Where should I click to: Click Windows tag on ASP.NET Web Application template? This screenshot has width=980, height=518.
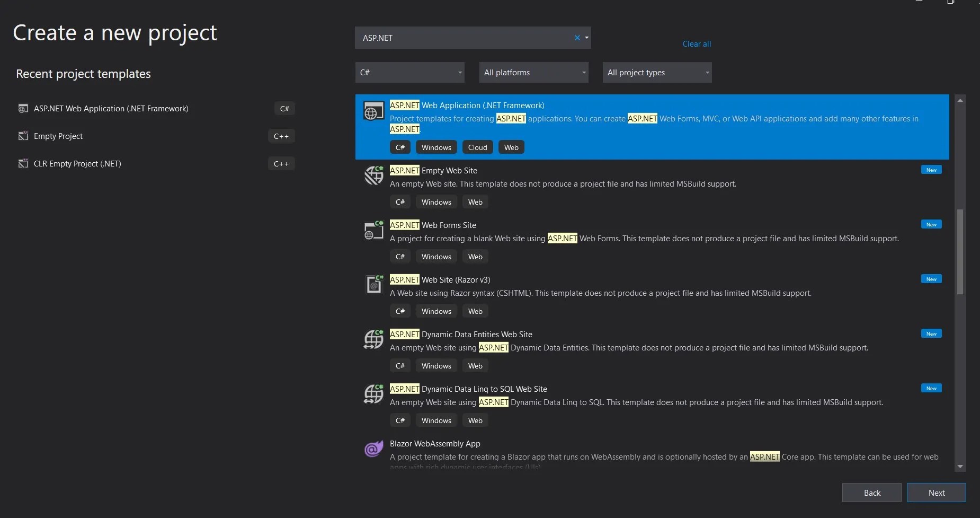tap(436, 147)
